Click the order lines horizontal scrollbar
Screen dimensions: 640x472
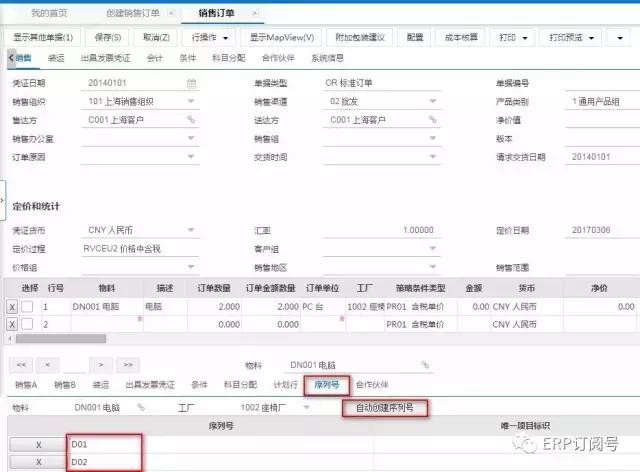[61, 338]
